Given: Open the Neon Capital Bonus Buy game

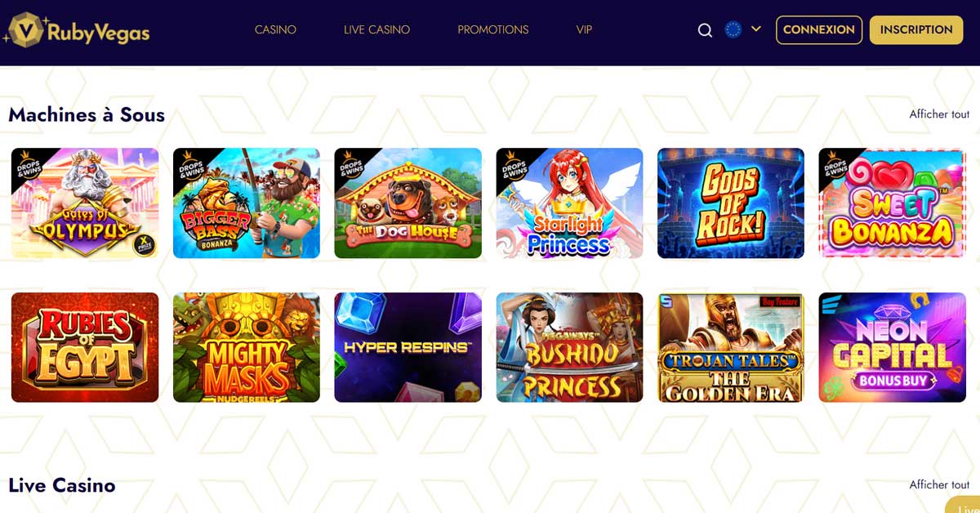Looking at the screenshot, I should click(x=893, y=347).
